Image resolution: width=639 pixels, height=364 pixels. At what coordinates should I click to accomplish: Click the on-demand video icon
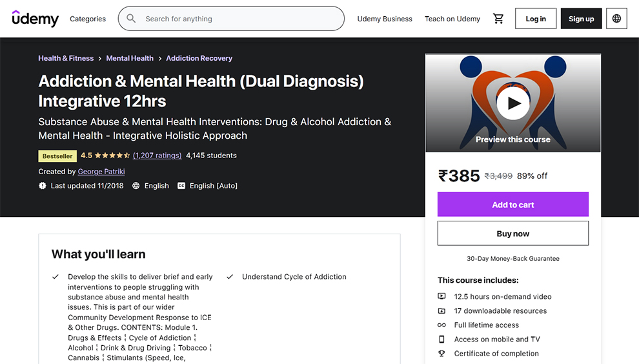[441, 297]
